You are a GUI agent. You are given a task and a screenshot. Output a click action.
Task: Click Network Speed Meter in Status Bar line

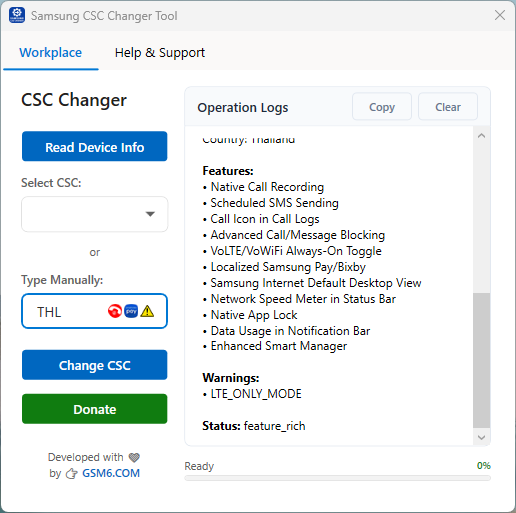click(299, 299)
